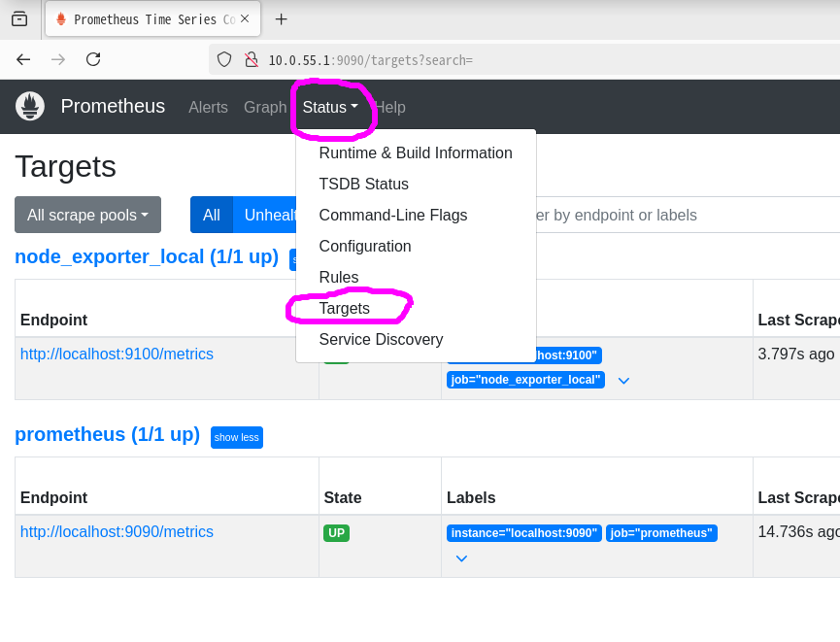Viewport: 840px width, 642px height.
Task: Toggle the Status dropdown menu
Action: 330,107
